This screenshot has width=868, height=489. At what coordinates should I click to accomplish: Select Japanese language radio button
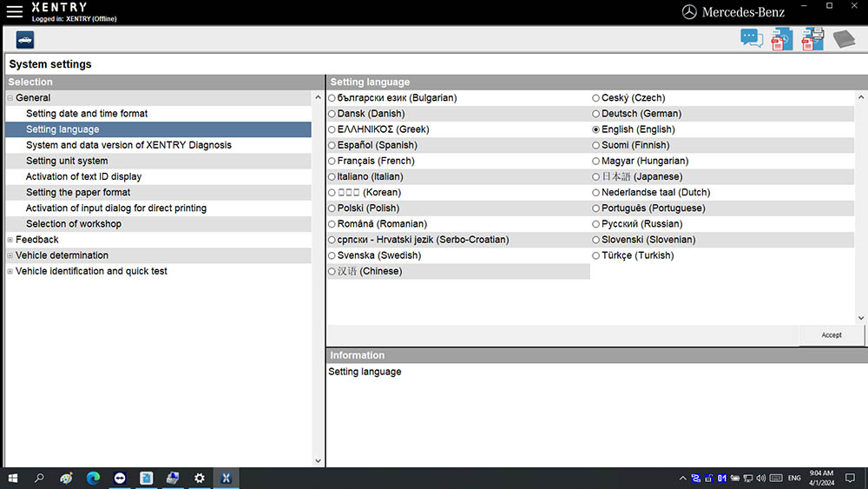pos(595,177)
